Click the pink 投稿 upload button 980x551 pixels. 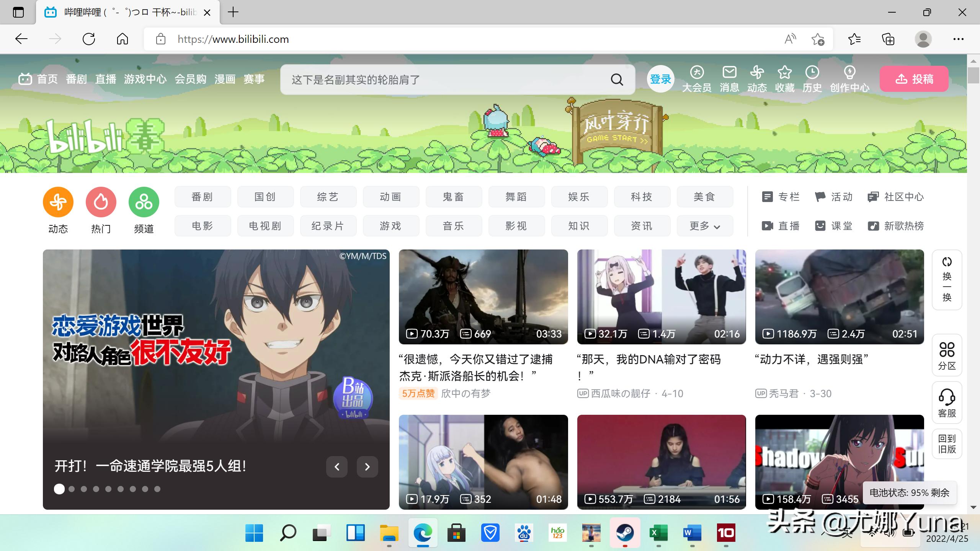point(914,79)
